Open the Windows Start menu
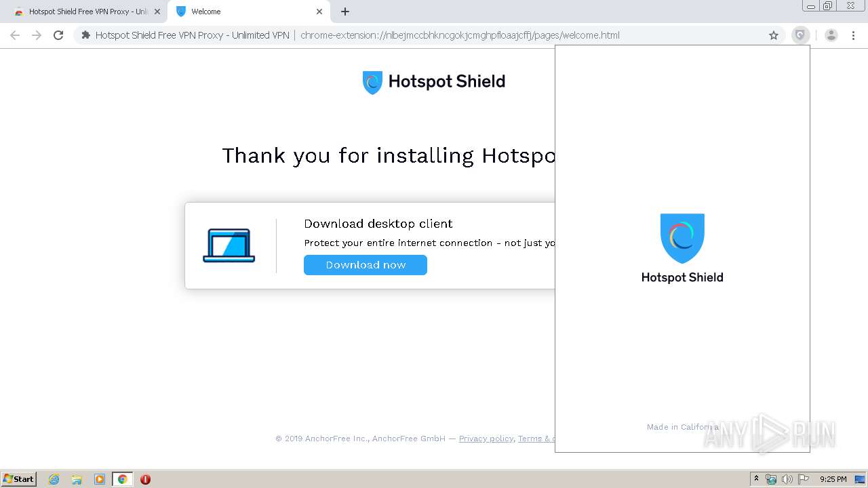Viewport: 868px width, 488px height. 19,479
